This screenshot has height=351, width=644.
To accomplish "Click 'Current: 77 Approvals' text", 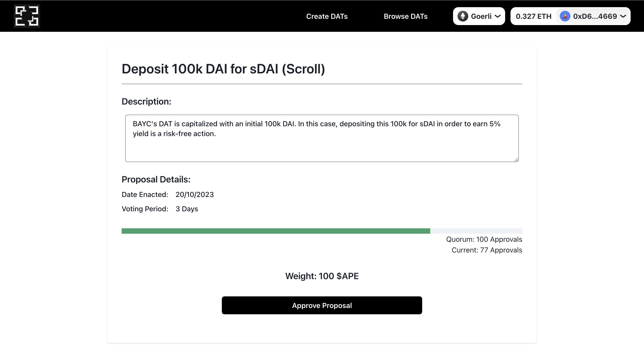I will 487,250.
